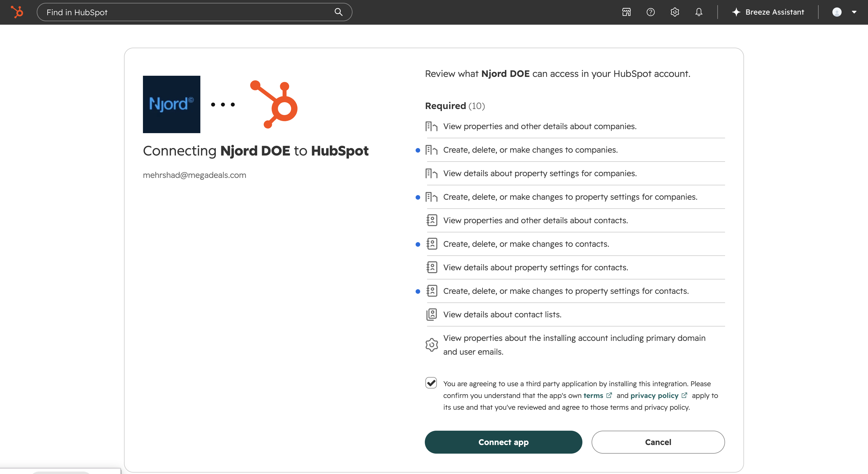Click contact icon beside 'View properties and other details about contacts'
The width and height of the screenshot is (868, 474).
pyautogui.click(x=432, y=220)
